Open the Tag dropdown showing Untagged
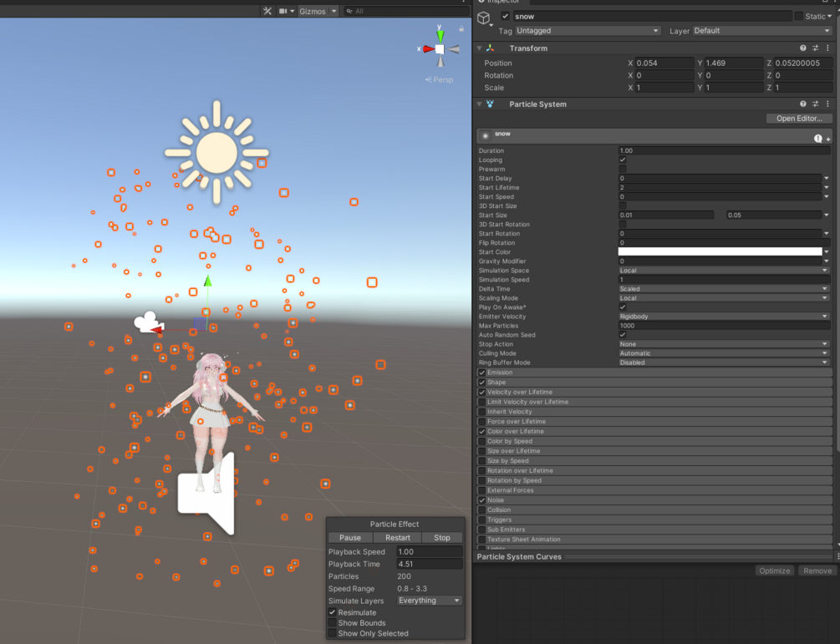 click(588, 31)
